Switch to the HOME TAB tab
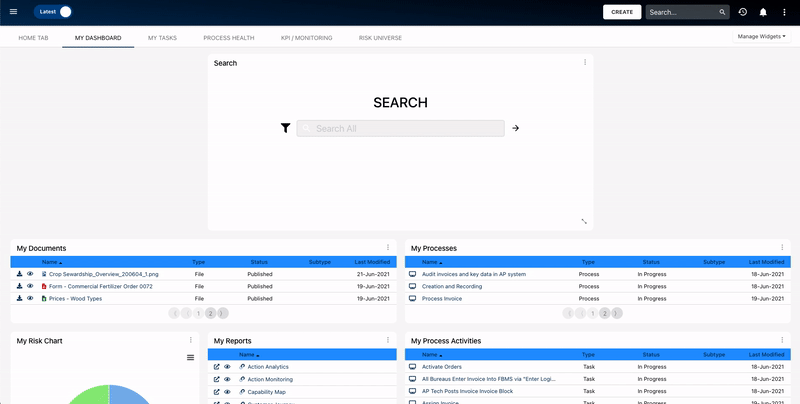This screenshot has width=800, height=404. point(33,38)
